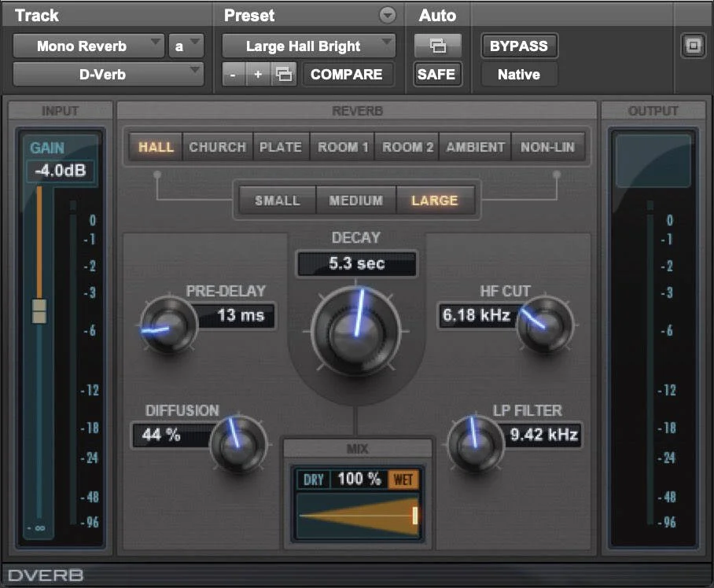This screenshot has width=714, height=588.
Task: Enable automation SAFE mode
Action: [436, 74]
